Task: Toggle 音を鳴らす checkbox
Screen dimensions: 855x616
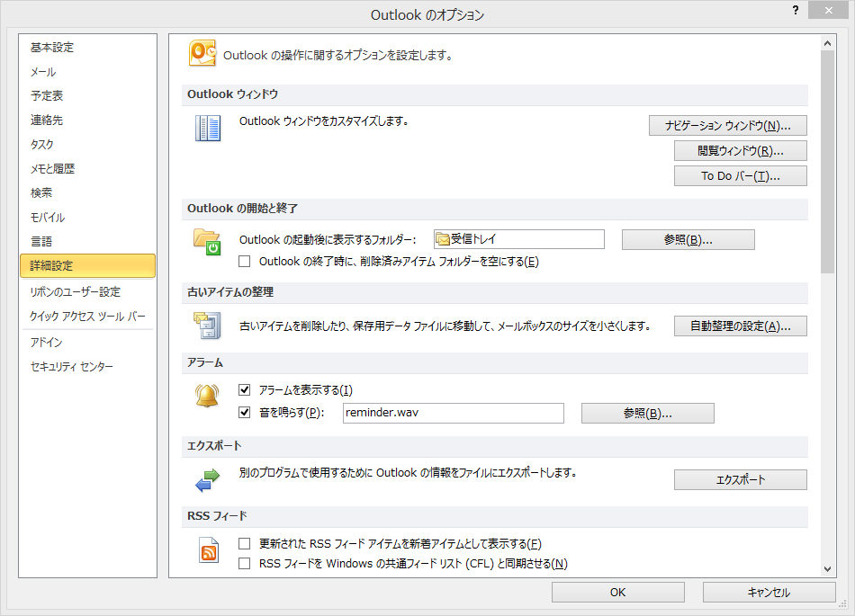Action: 245,412
